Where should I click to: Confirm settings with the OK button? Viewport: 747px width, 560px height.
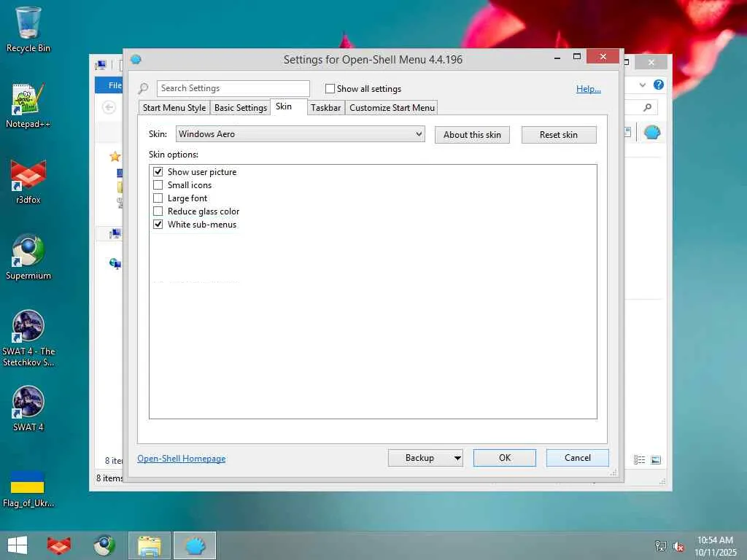coord(505,458)
